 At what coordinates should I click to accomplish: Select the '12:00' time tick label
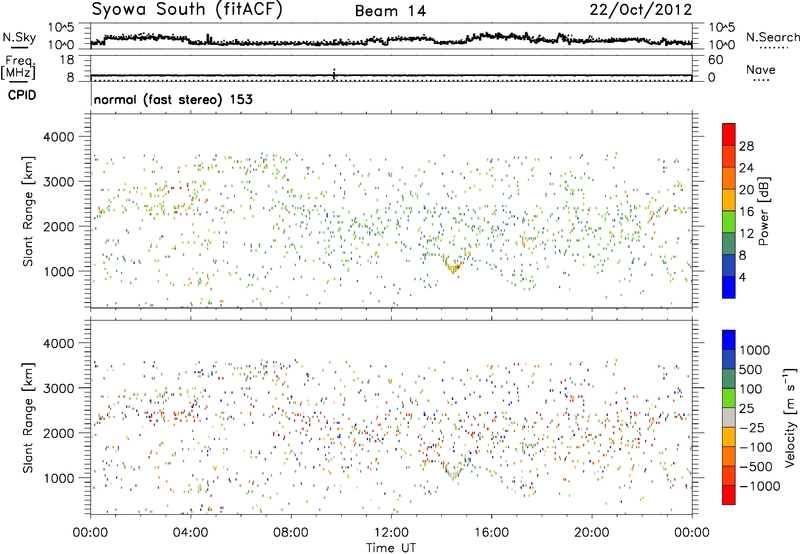point(391,533)
